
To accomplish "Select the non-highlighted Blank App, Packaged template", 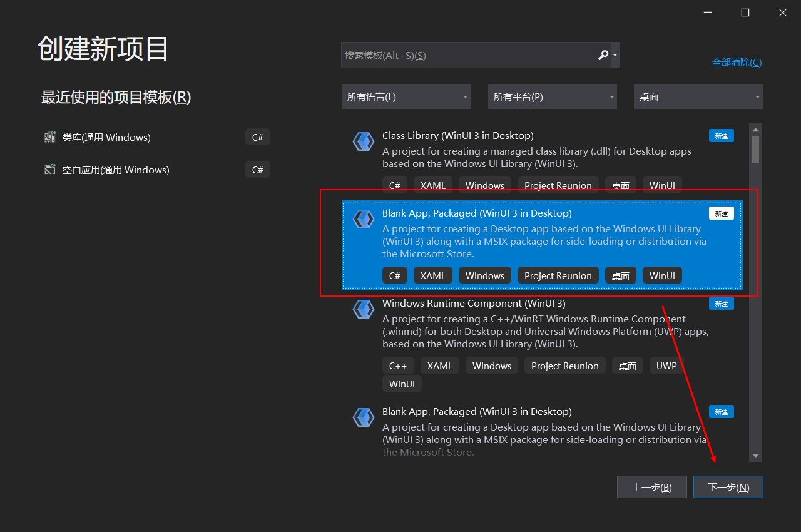I will coord(542,431).
